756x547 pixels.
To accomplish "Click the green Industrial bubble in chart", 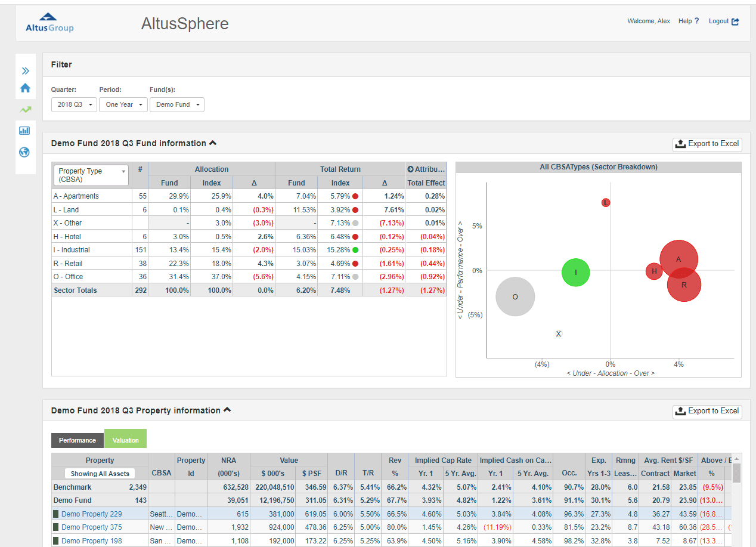I will tap(575, 273).
